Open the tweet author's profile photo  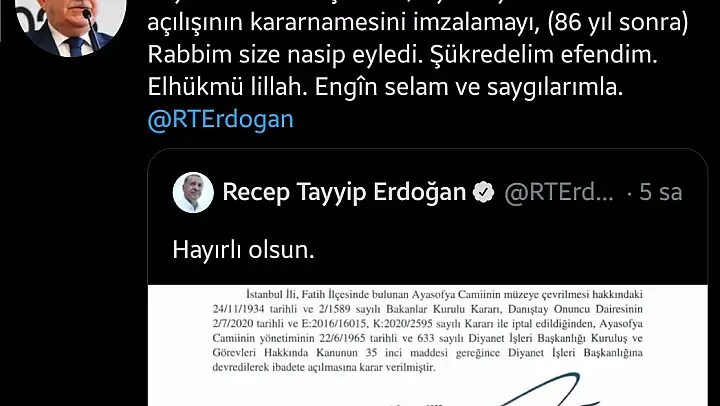(x=70, y=23)
